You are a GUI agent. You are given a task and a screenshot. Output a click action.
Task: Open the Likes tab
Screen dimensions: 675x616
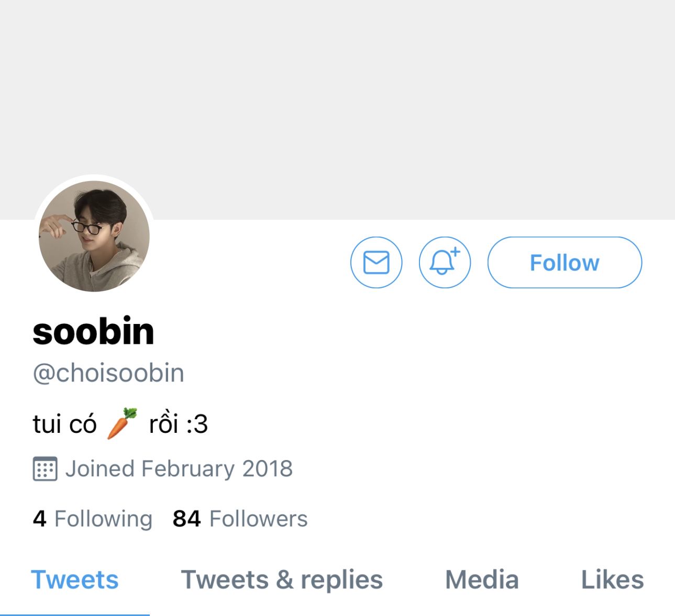pos(612,580)
